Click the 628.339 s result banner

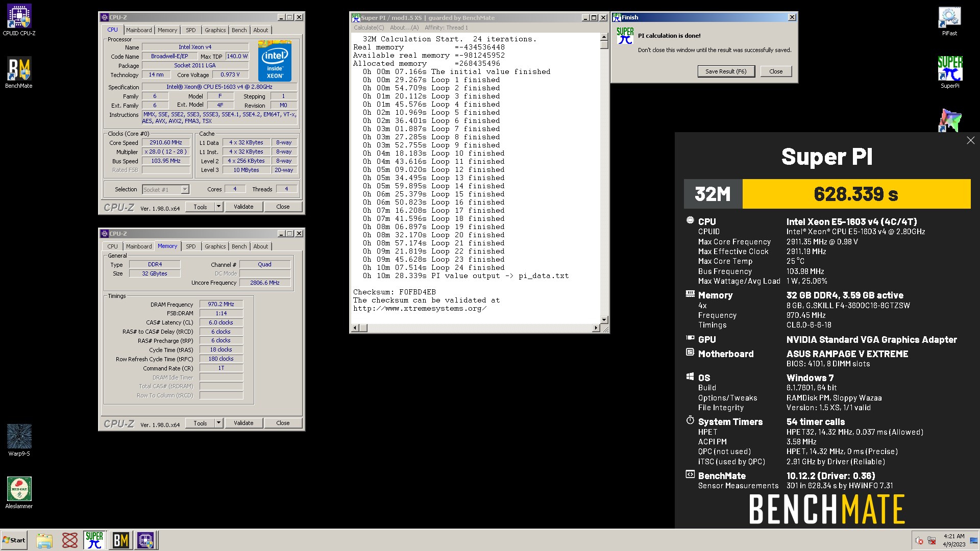point(856,194)
